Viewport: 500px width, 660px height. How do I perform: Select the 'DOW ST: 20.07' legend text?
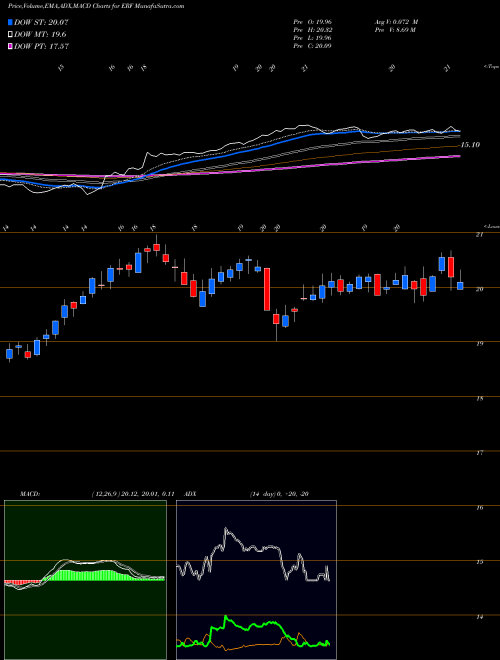(41, 22)
